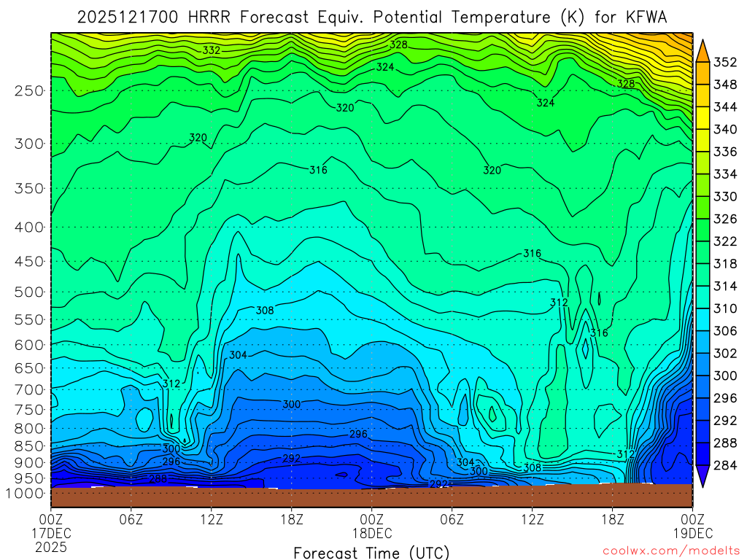Click the colorbar label 306
The image size is (747, 560).
coord(725,330)
